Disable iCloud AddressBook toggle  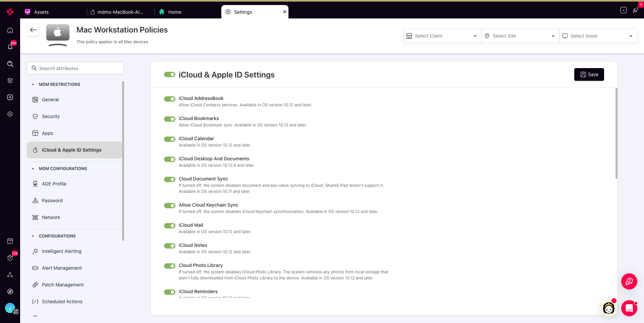170,99
